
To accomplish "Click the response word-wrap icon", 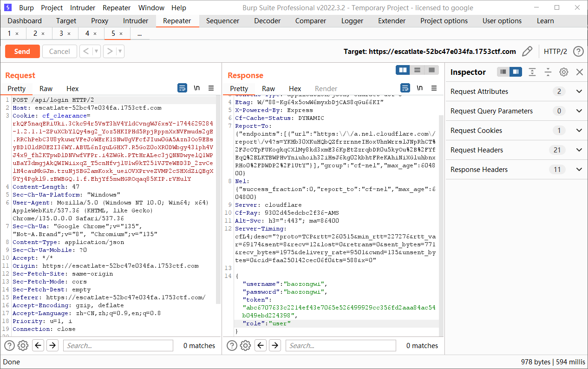I will coord(405,88).
